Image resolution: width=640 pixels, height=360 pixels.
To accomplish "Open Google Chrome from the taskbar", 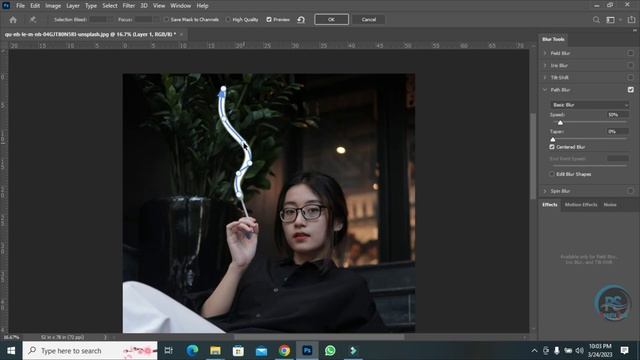I will coord(284,351).
